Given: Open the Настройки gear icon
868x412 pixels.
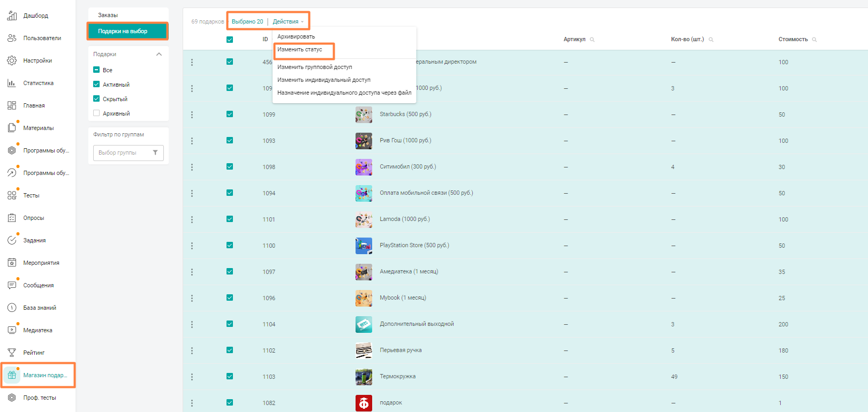Looking at the screenshot, I should click(12, 60).
